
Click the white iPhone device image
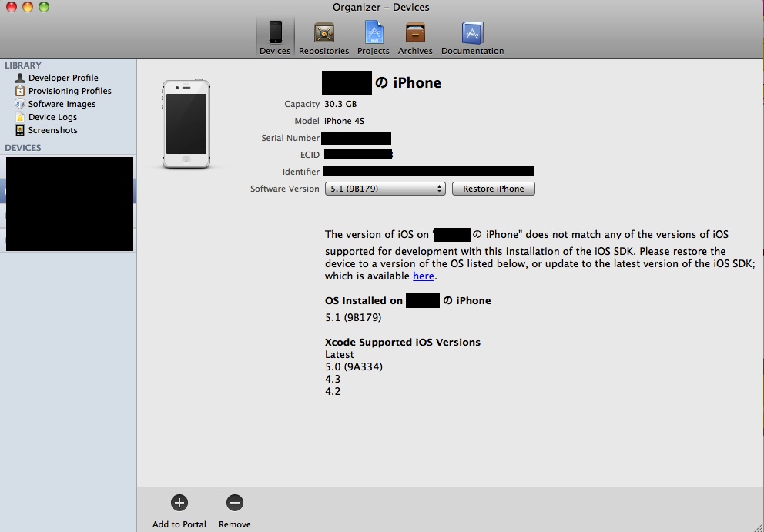tap(186, 122)
